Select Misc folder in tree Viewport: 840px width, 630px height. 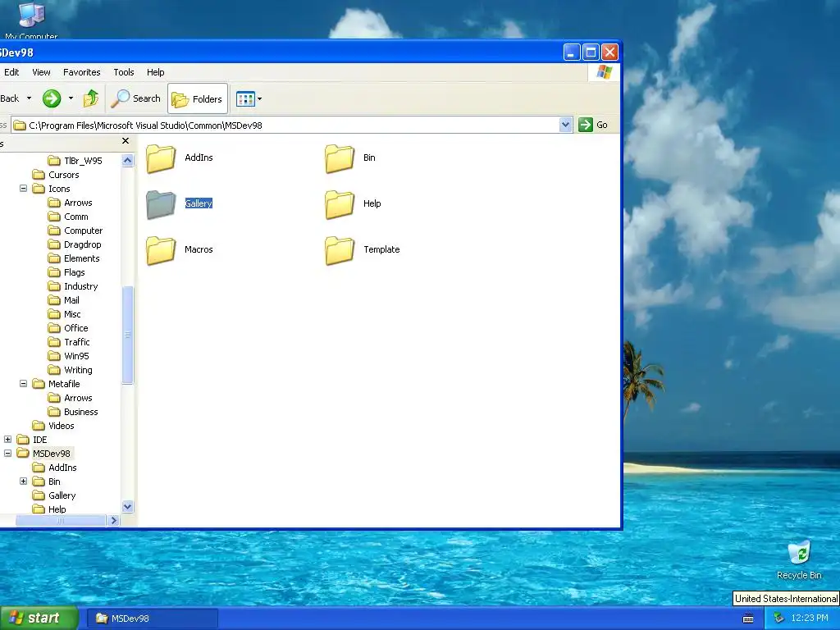coord(64,314)
